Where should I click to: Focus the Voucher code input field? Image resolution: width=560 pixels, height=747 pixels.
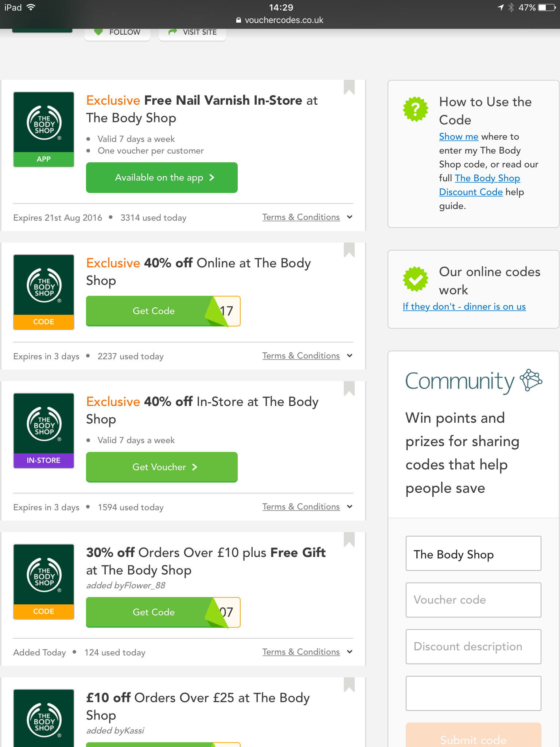click(473, 600)
